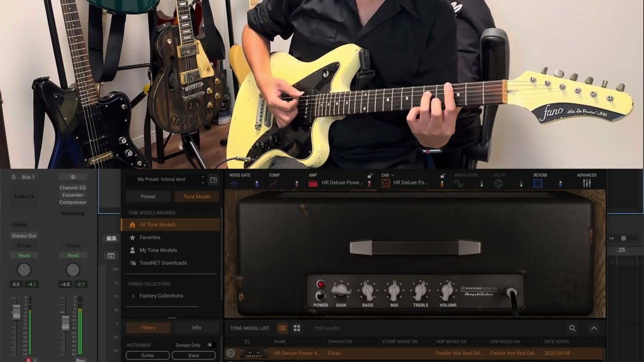Open the Compressor plugin

coord(73,202)
